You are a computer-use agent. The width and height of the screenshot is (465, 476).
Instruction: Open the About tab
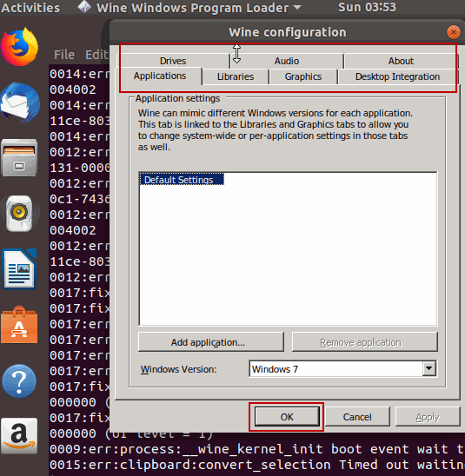click(x=401, y=61)
